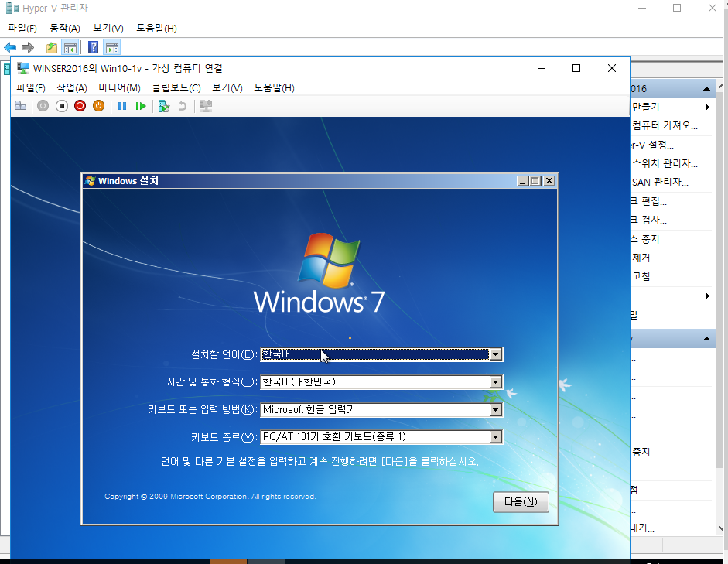Click the up-one-level folder icon
Image resolution: width=728 pixels, height=564 pixels.
(52, 47)
